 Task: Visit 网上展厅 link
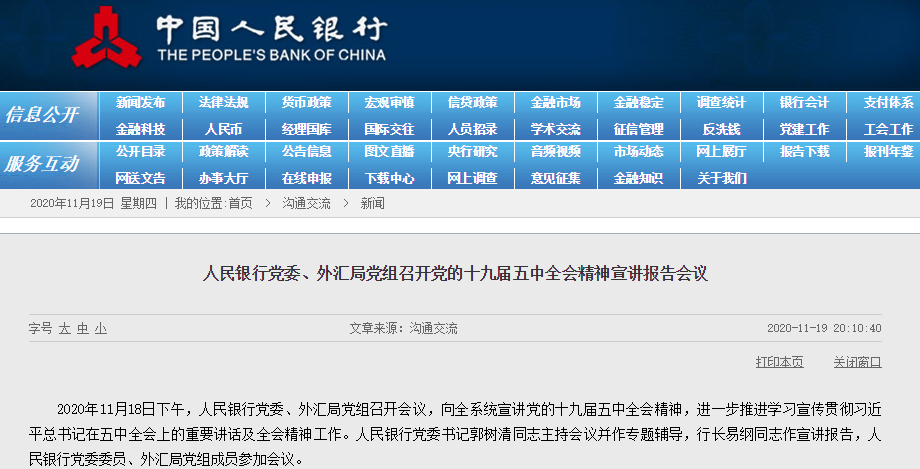(x=721, y=151)
